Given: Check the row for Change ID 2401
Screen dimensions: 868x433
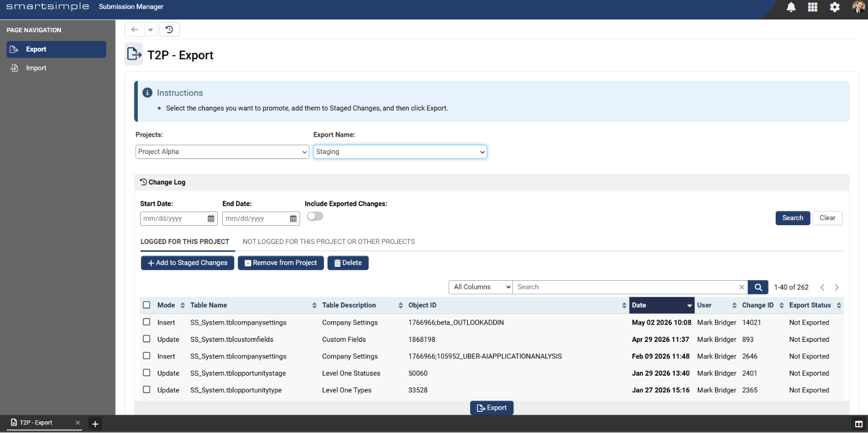Looking at the screenshot, I should pyautogui.click(x=147, y=372).
